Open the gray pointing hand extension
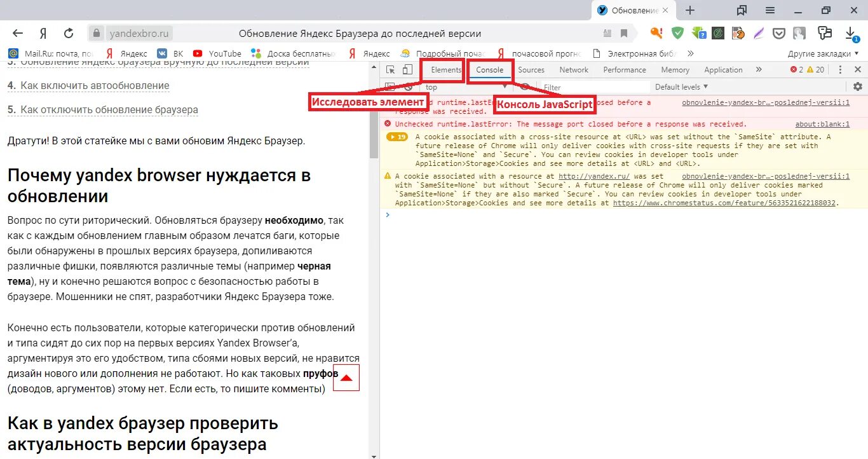 (x=799, y=33)
